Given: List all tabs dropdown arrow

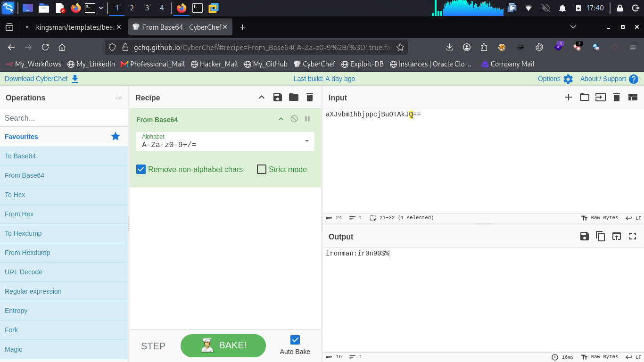Looking at the screenshot, I should point(573,27).
